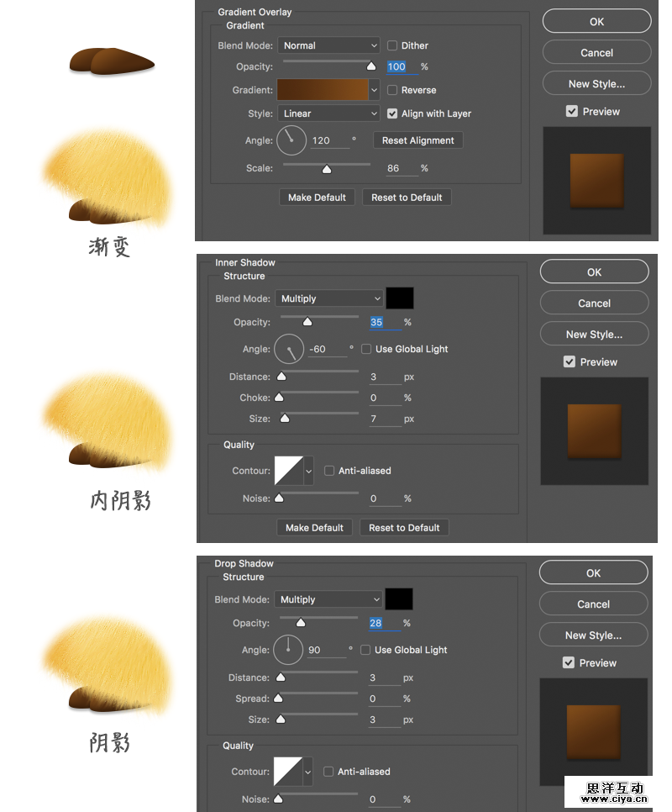This screenshot has width=672, height=812.
Task: Open the Inner Shadow contour thumbnail
Action: [289, 470]
